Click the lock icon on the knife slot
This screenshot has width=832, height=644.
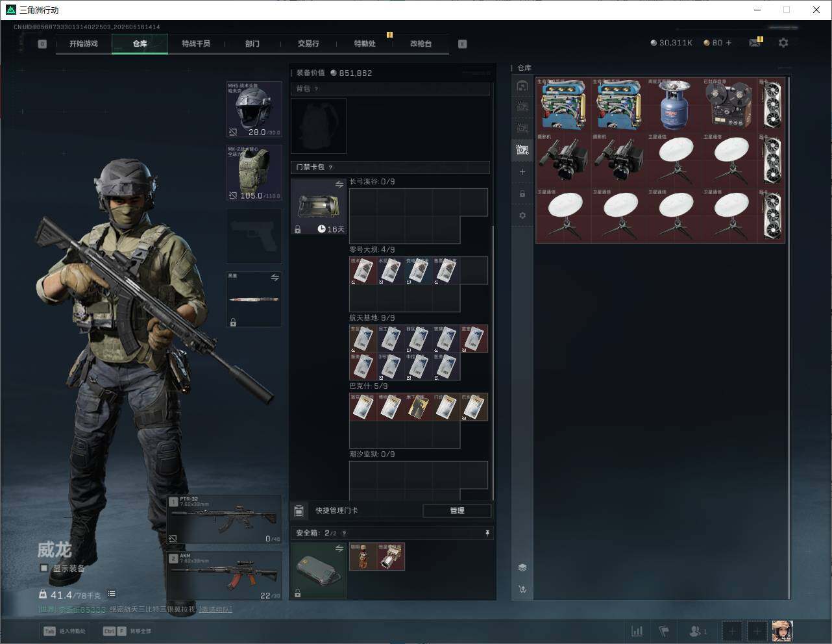(233, 322)
